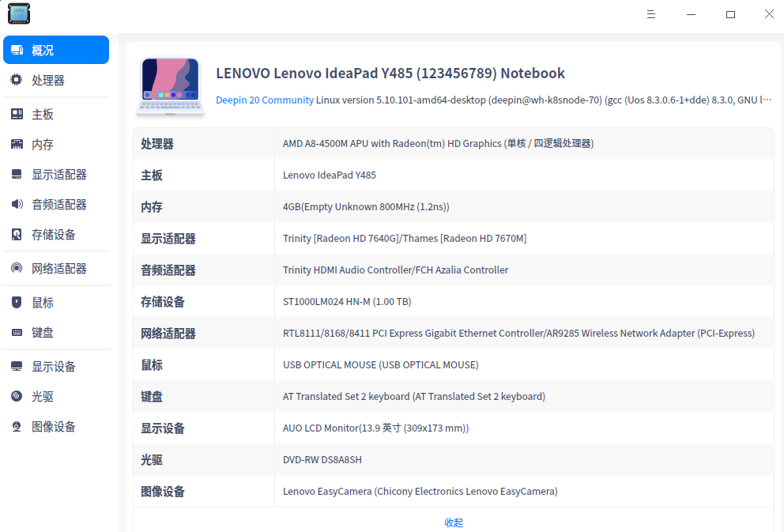Click the 主板 motherboard icon

click(17, 114)
